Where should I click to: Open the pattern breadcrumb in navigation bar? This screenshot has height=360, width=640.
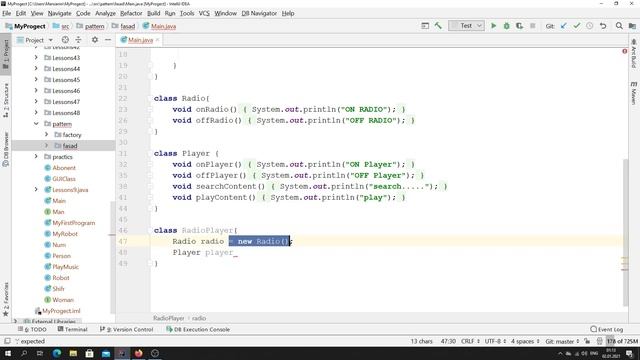[x=94, y=26]
